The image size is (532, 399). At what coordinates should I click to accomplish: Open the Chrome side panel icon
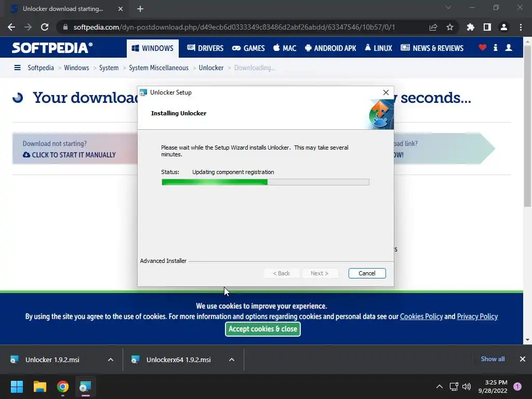click(x=487, y=27)
